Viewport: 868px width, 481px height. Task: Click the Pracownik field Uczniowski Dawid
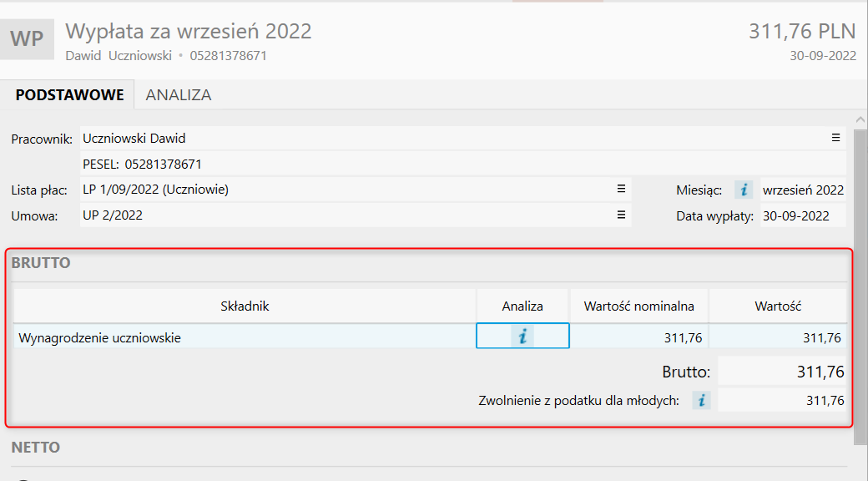coord(334,139)
